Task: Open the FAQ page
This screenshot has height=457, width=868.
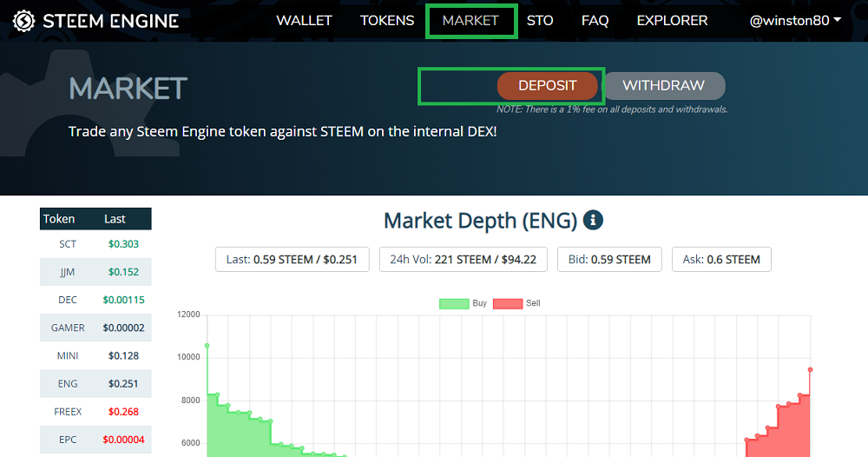Action: [x=595, y=21]
